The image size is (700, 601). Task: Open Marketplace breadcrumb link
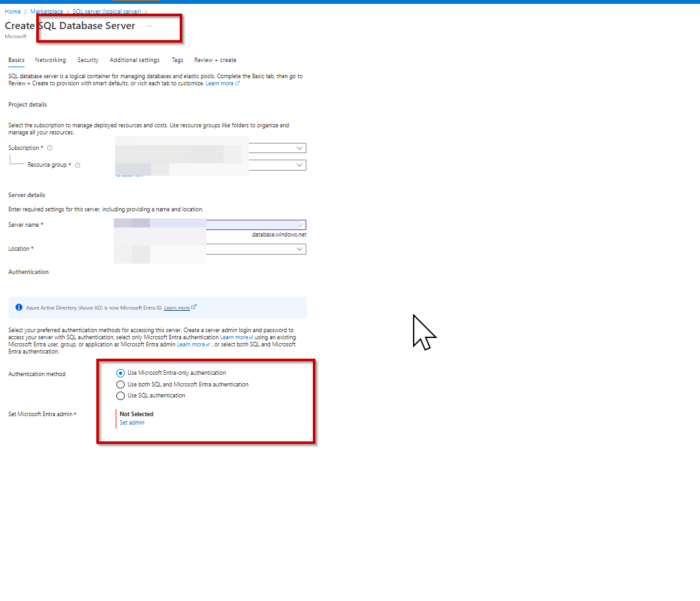47,11
